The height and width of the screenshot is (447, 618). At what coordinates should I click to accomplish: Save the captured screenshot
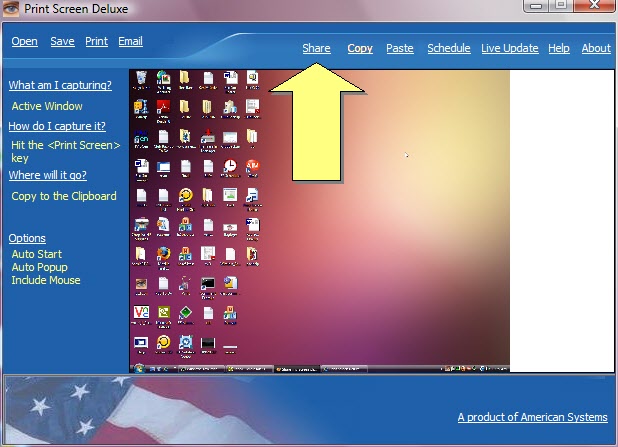pyautogui.click(x=62, y=41)
